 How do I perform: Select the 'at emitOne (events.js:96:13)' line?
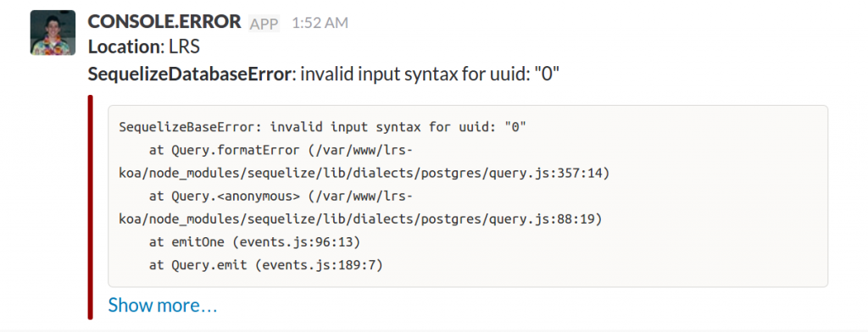(x=254, y=242)
